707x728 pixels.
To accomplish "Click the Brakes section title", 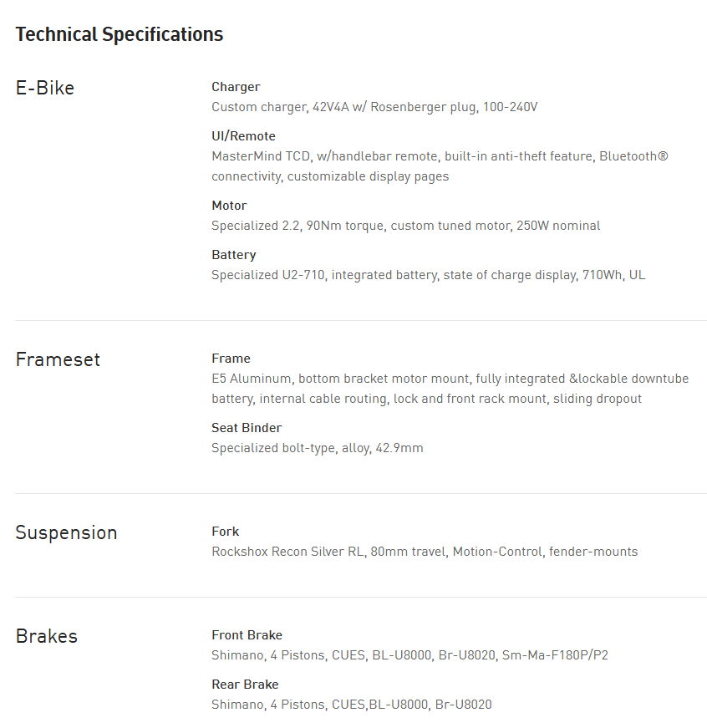I will (x=46, y=636).
